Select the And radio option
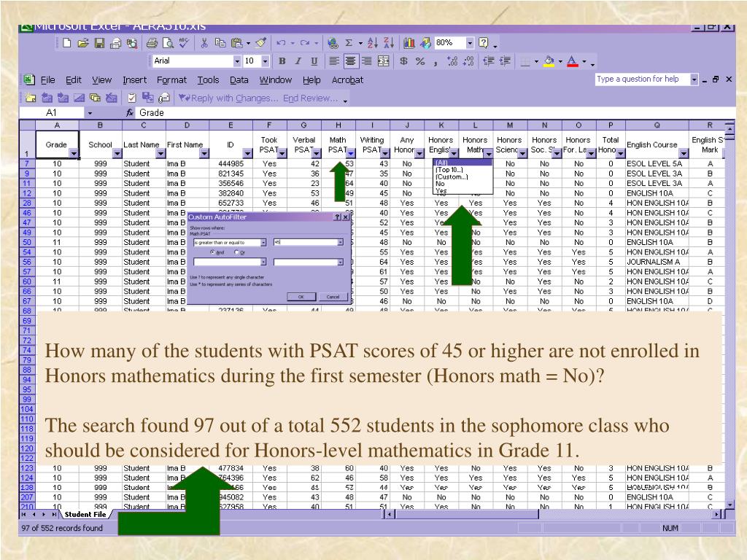 click(x=212, y=252)
